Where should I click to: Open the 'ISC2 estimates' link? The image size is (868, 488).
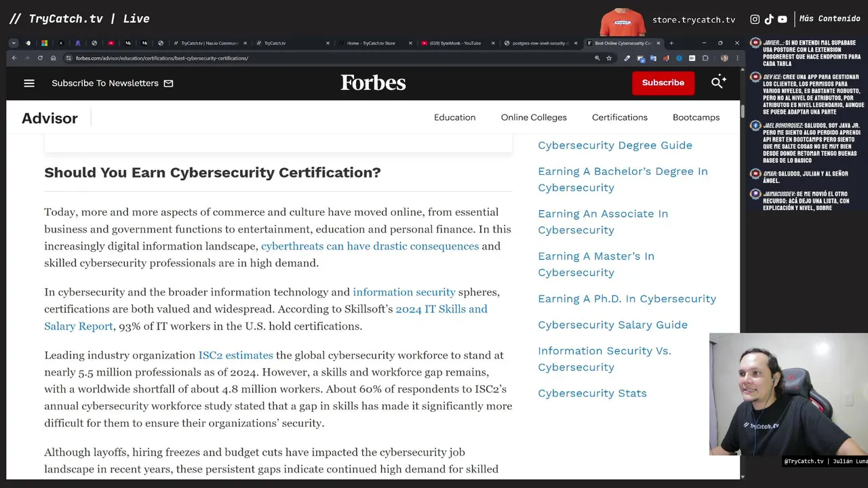pos(235,355)
